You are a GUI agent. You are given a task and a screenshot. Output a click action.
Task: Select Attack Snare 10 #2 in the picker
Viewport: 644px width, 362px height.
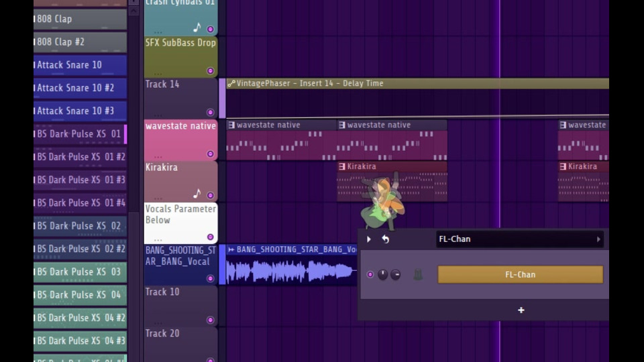pos(80,88)
